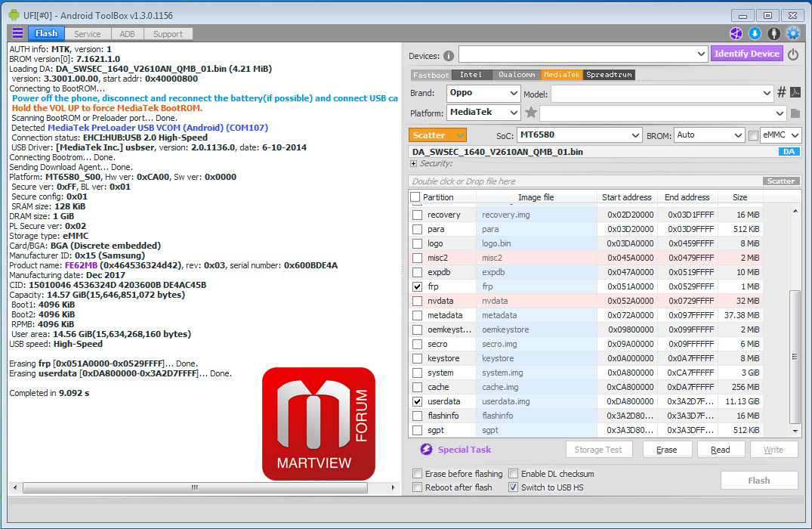Check the recovery partition checkbox
The height and width of the screenshot is (529, 812).
[417, 215]
